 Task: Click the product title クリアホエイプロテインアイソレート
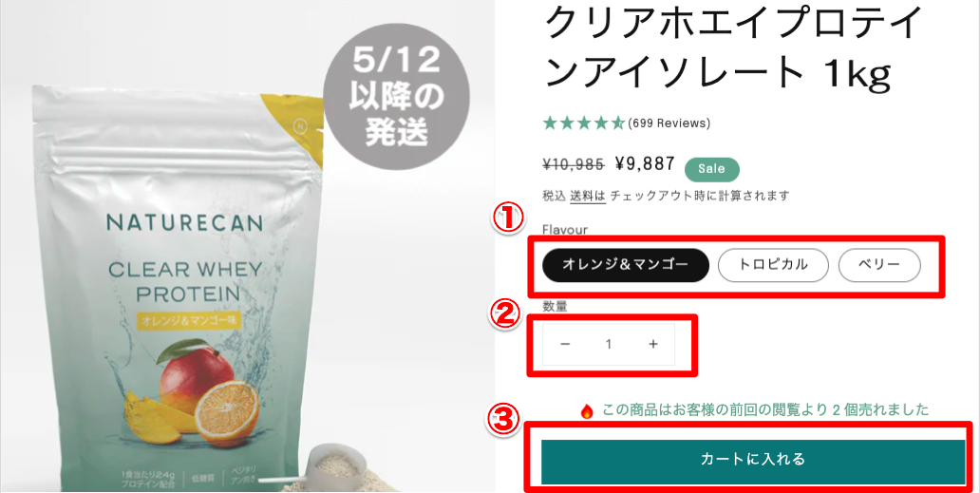coord(735,47)
